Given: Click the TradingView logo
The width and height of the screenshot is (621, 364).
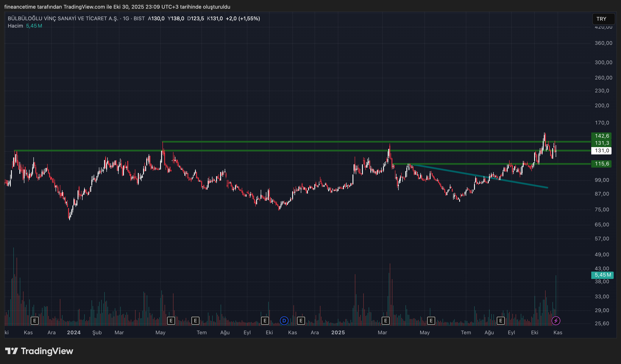Looking at the screenshot, I should (x=39, y=351).
